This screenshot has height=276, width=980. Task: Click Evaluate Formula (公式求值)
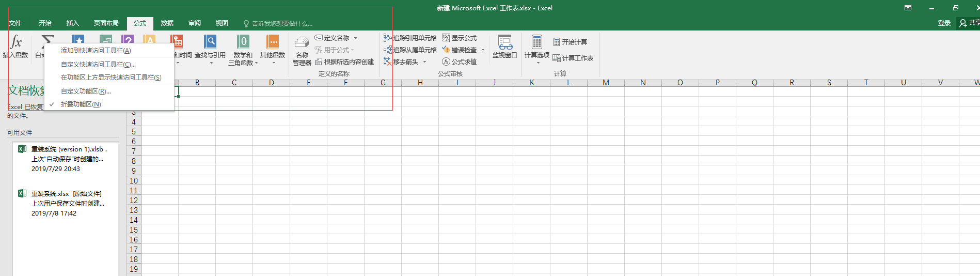coord(460,62)
